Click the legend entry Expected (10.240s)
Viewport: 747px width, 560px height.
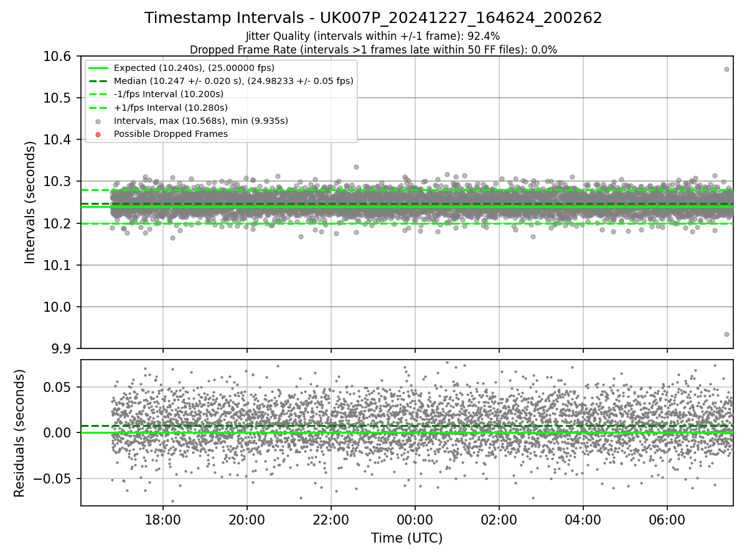[x=194, y=68]
